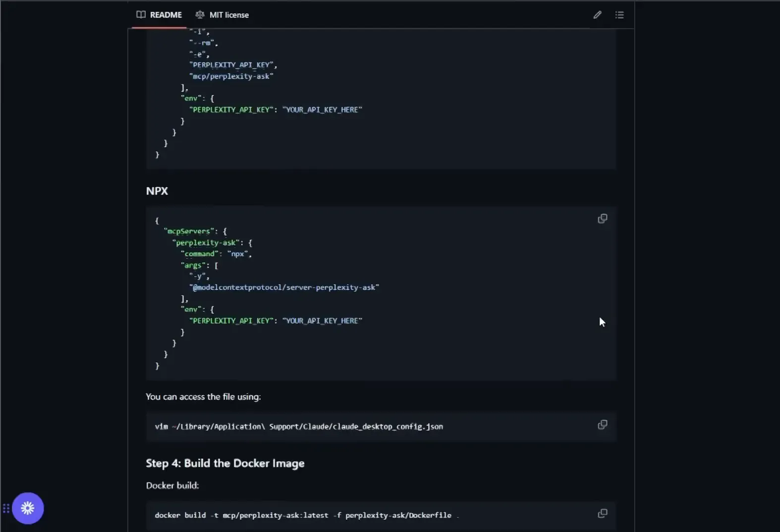Viewport: 780px width, 532px height.
Task: Click the Step 4: Build the Docker Image heading
Action: pyautogui.click(x=225, y=463)
